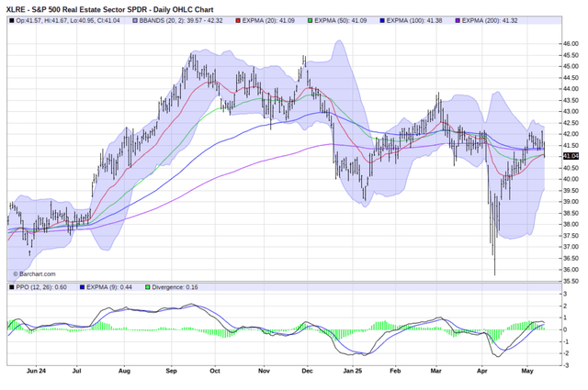The height and width of the screenshot is (390, 588).
Task: Click the blue EXPMA (100) swatch
Action: tap(382, 20)
